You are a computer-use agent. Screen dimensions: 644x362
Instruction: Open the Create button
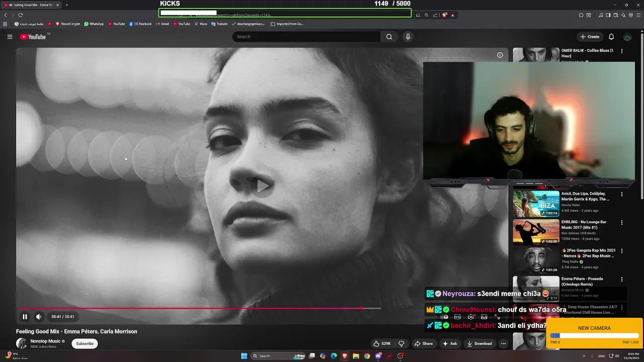(x=590, y=37)
